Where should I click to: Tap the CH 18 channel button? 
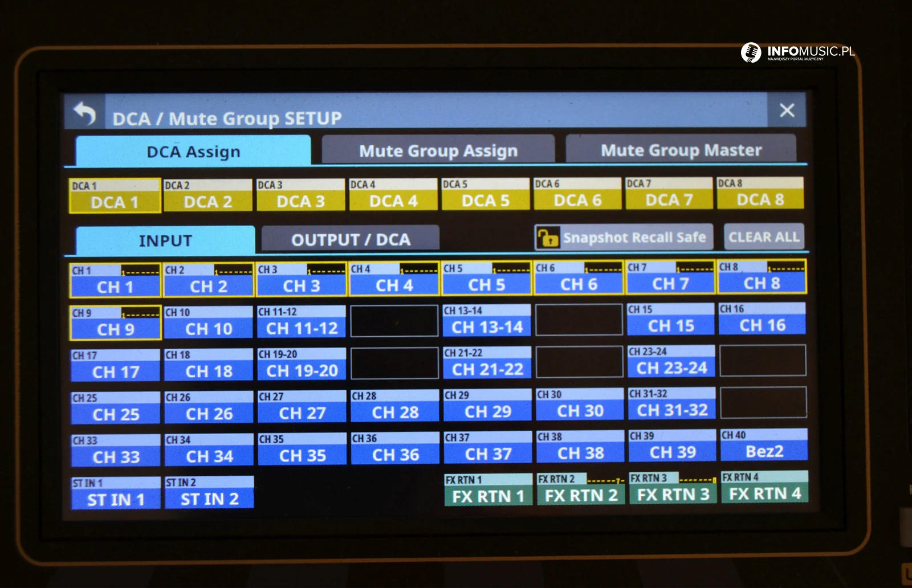coord(209,365)
